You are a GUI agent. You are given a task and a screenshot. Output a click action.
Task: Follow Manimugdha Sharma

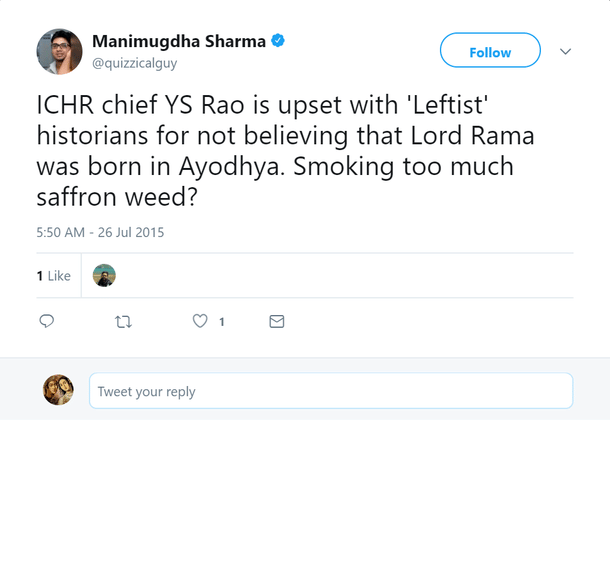coord(490,51)
